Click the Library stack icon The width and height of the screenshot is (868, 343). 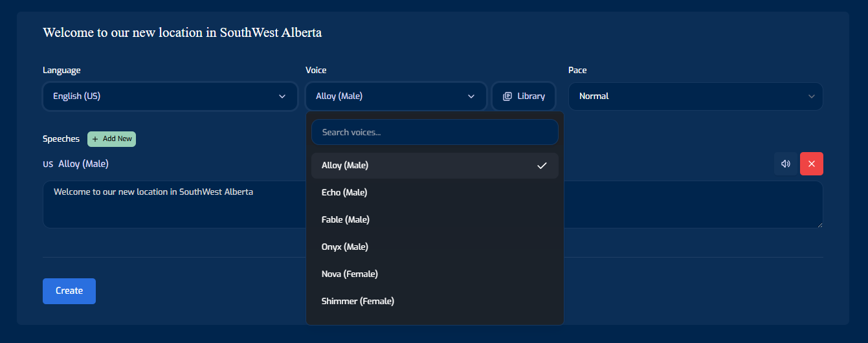pos(507,96)
